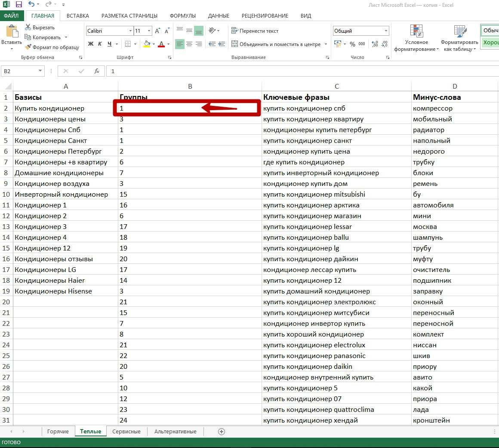Confirm formula entry with the checkmark
The width and height of the screenshot is (499, 448).
coord(81,71)
